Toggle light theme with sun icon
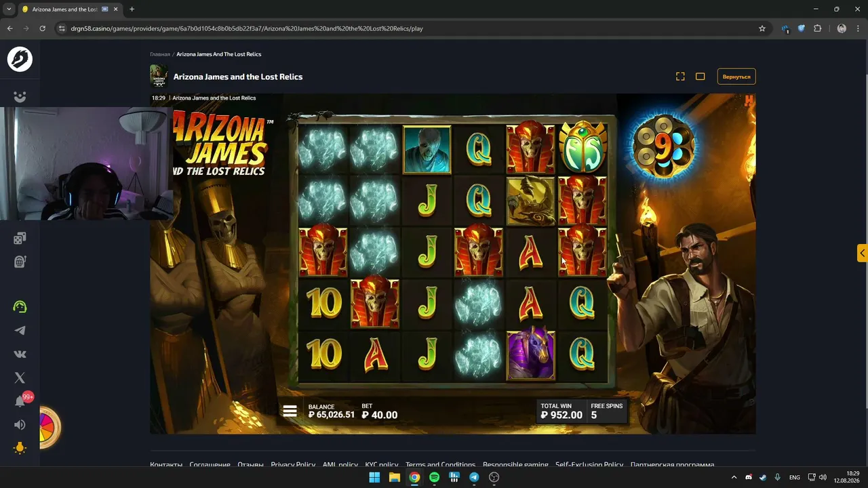 point(20,448)
